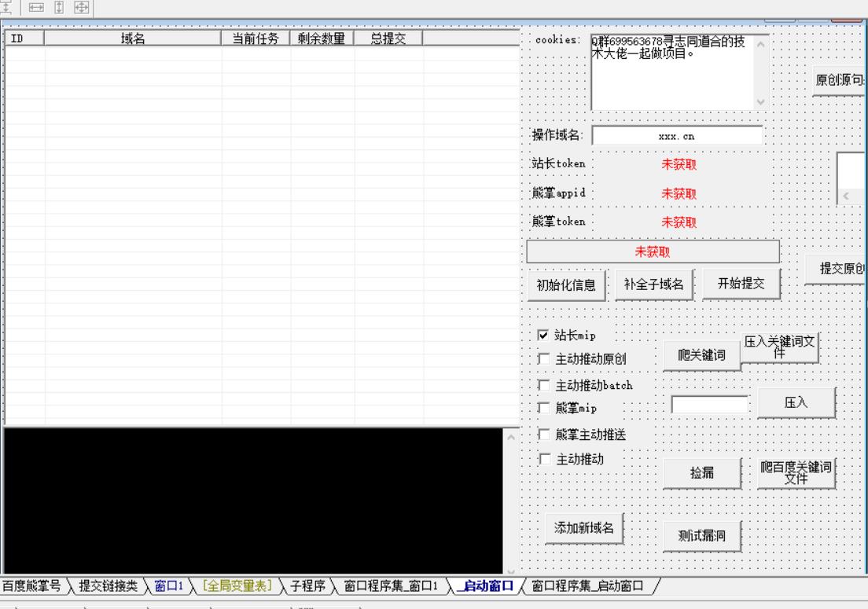Click the 开始提交 button
The height and width of the screenshot is (609, 868).
coord(741,284)
